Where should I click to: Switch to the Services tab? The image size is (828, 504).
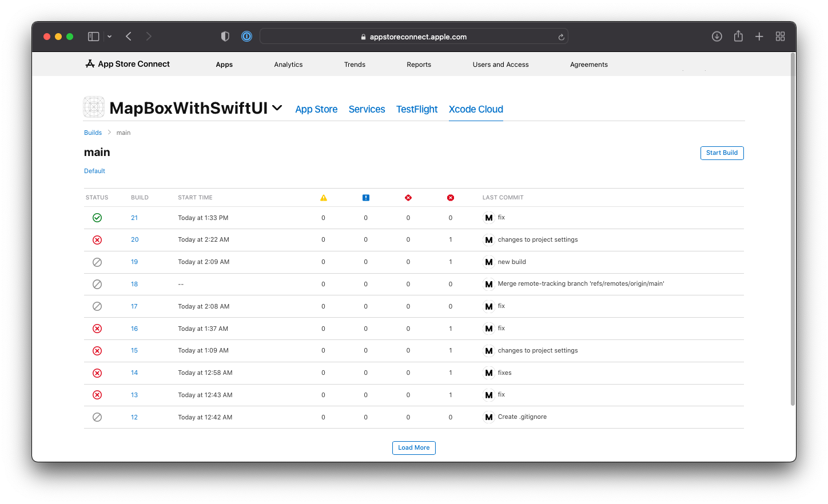tap(367, 109)
